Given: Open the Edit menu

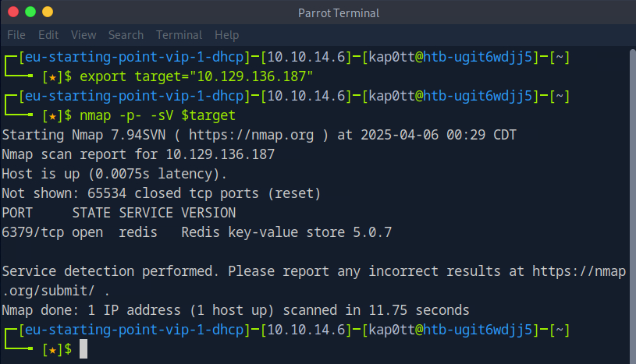Looking at the screenshot, I should (x=48, y=35).
